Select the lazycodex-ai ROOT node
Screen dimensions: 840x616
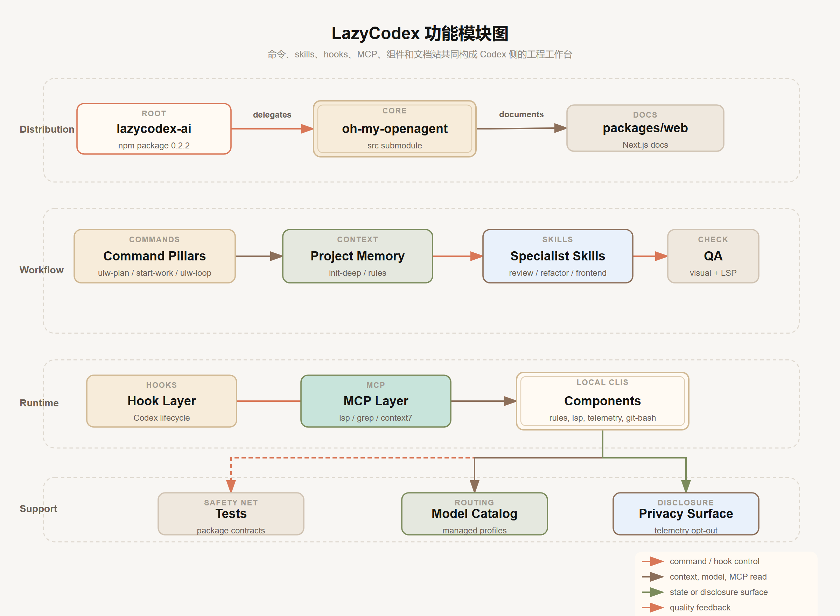pyautogui.click(x=154, y=129)
